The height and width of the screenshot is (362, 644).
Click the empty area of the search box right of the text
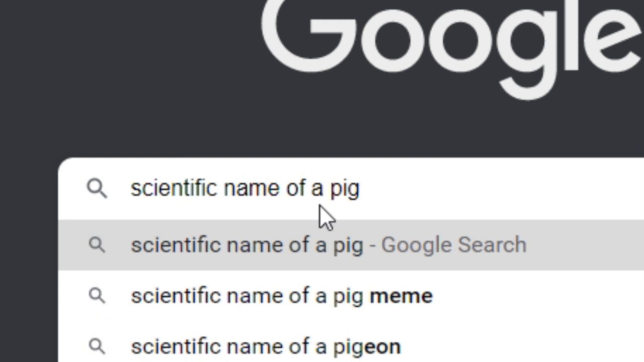pyautogui.click(x=503, y=189)
